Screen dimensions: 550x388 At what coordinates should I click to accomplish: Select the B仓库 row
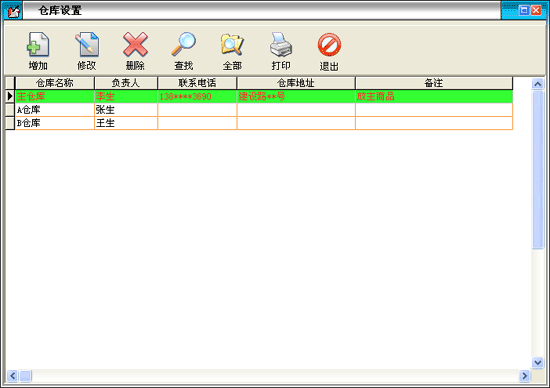264,123
